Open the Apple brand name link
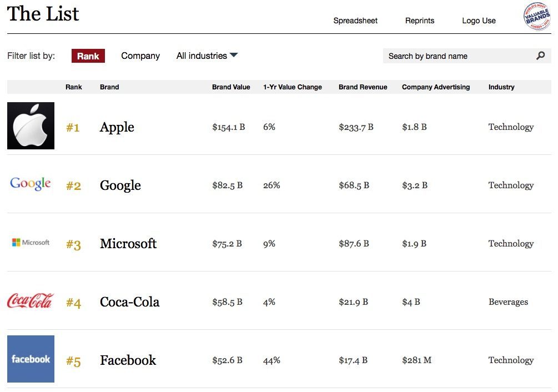Image resolution: width=558 pixels, height=392 pixels. tap(117, 127)
